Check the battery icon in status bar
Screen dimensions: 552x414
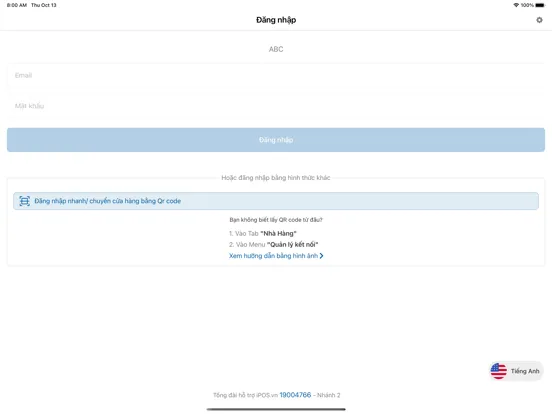tap(540, 5)
